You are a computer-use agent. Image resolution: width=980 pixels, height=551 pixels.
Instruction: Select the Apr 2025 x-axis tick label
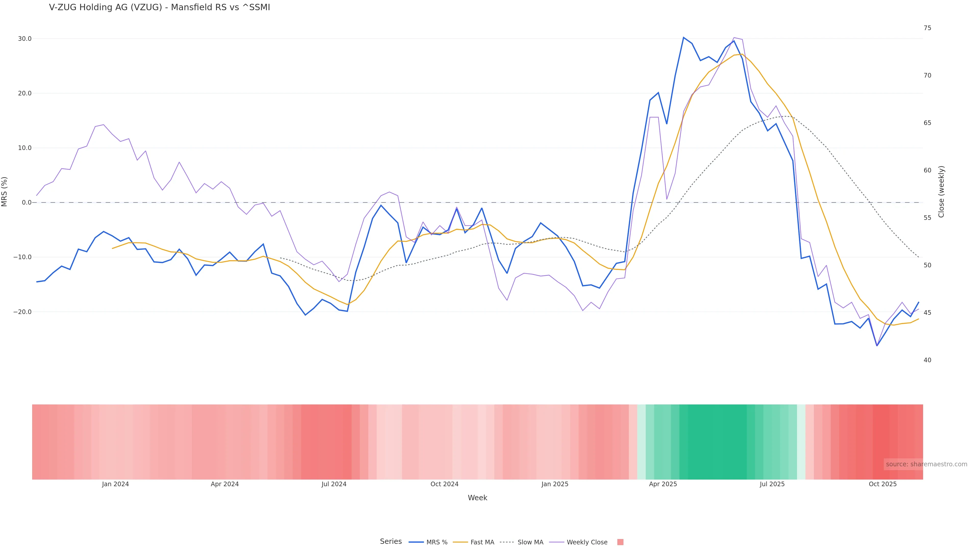(x=663, y=484)
